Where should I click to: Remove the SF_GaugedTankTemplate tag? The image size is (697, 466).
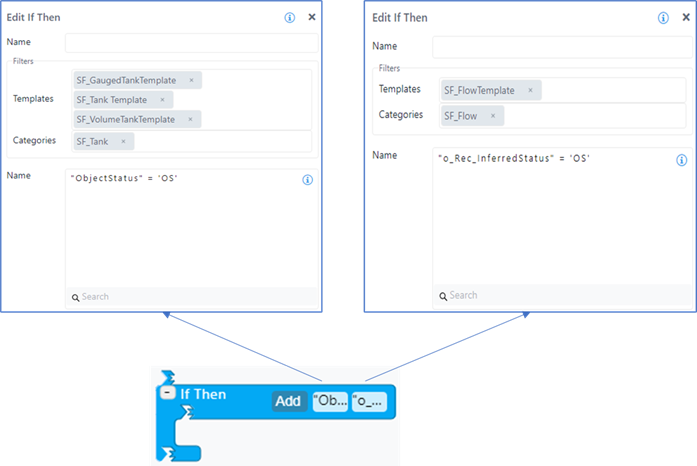(x=191, y=80)
